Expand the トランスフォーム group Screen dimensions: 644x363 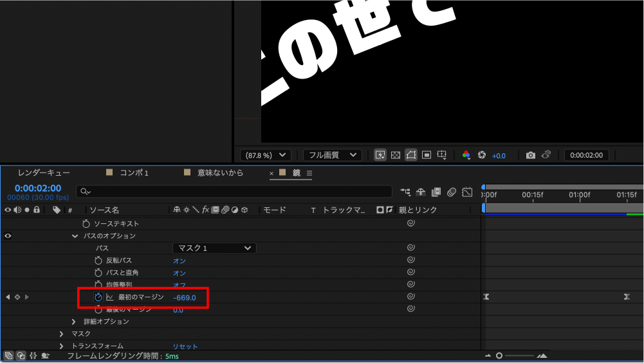point(62,346)
